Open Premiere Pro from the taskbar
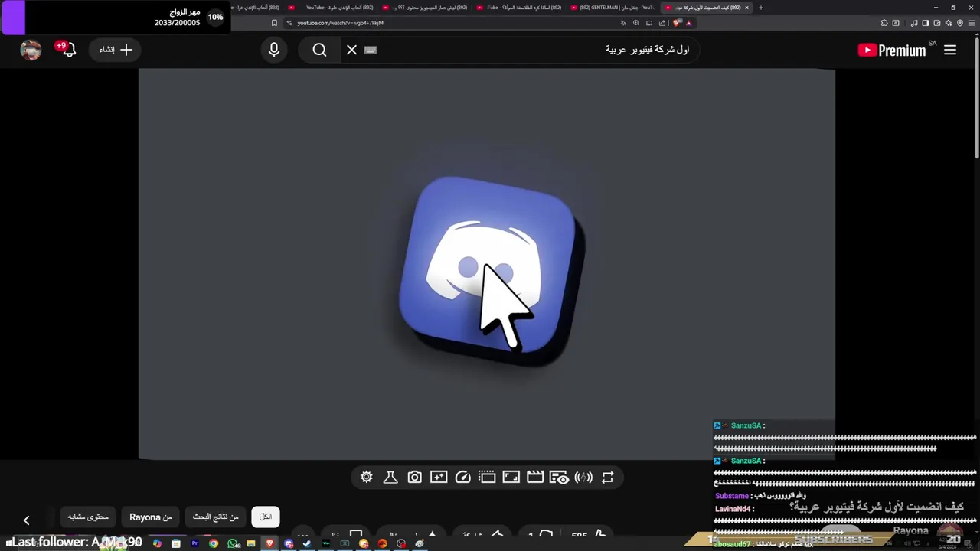Image resolution: width=980 pixels, height=551 pixels. 194,543
